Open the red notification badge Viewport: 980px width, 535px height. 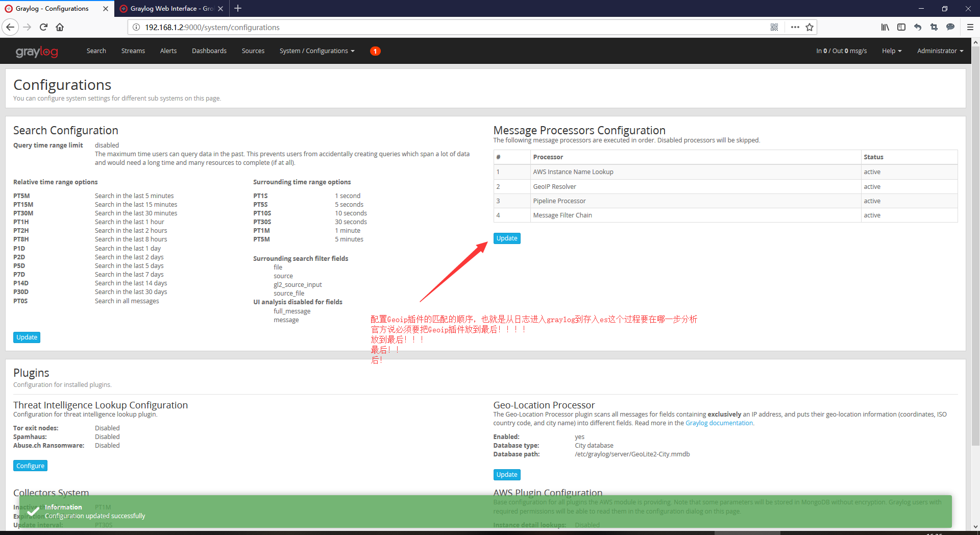pyautogui.click(x=375, y=51)
